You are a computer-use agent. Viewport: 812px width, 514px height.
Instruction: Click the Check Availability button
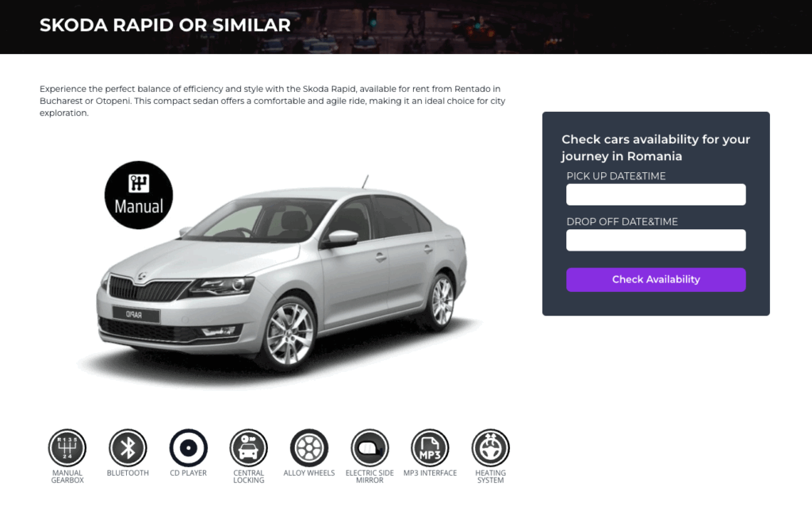coord(656,280)
